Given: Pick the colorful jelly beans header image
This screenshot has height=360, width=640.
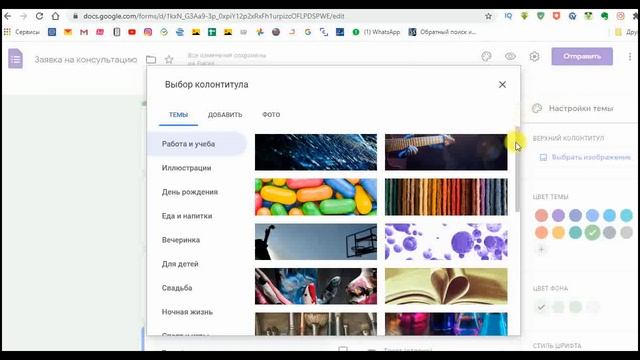Looking at the screenshot, I should click(316, 197).
